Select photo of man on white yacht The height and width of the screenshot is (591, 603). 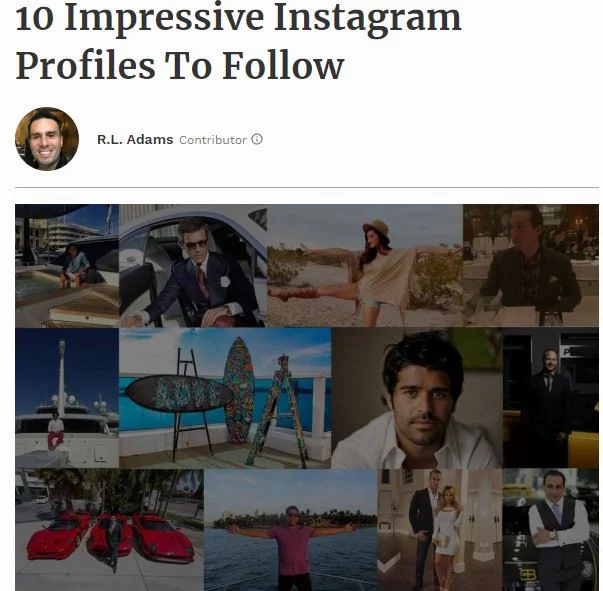(x=67, y=398)
